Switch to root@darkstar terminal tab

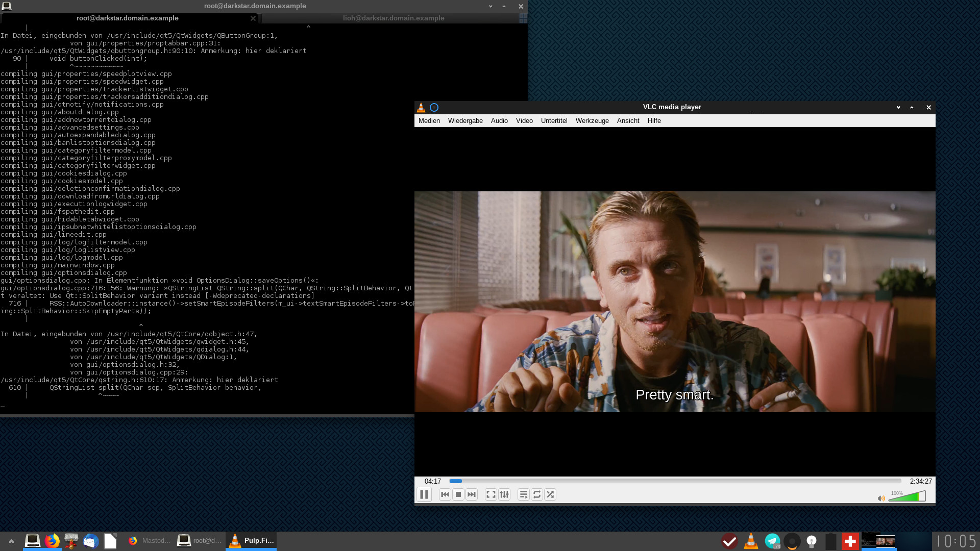tap(128, 18)
